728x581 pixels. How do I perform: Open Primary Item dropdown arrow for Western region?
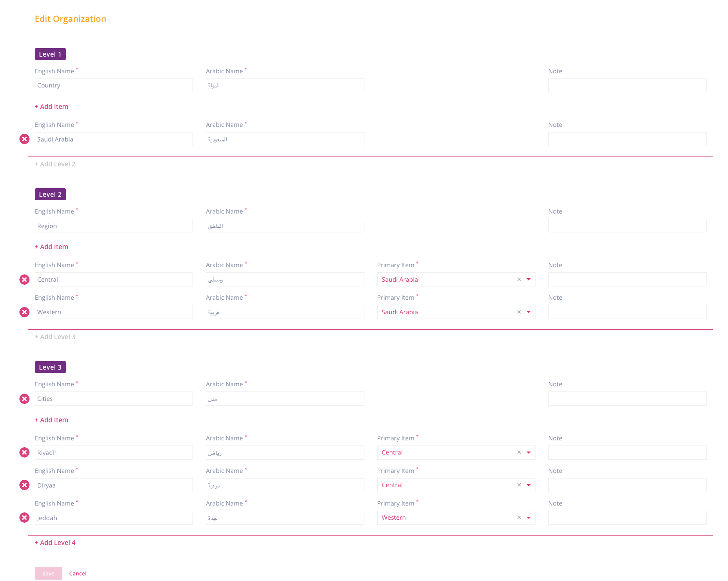[x=529, y=312]
